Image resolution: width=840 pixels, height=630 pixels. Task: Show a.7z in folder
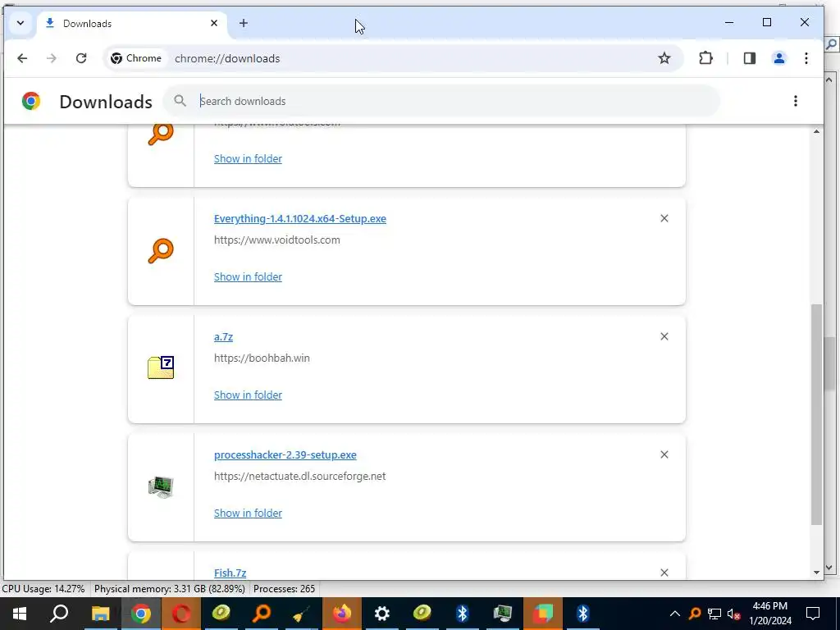(x=248, y=395)
